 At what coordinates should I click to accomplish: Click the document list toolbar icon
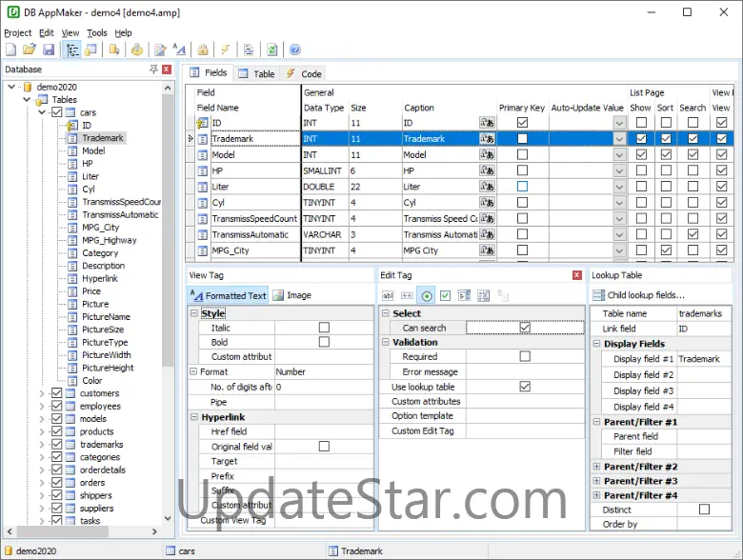click(x=249, y=50)
